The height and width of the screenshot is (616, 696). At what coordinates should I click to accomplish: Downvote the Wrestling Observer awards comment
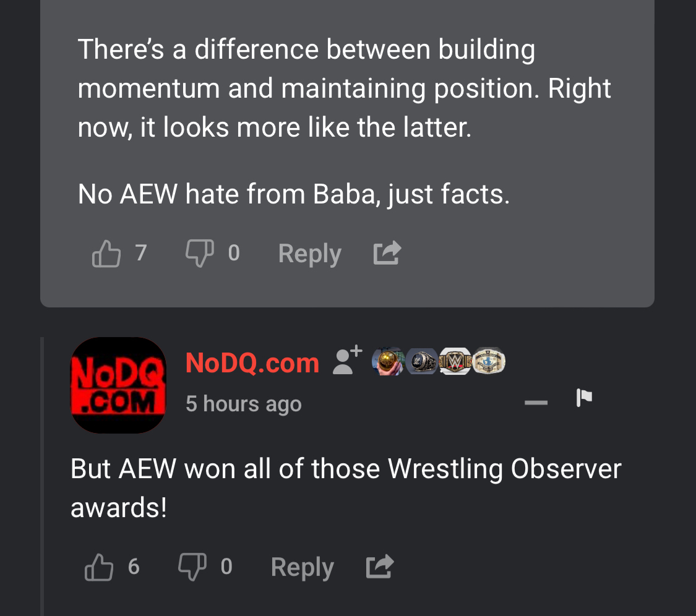(x=192, y=567)
